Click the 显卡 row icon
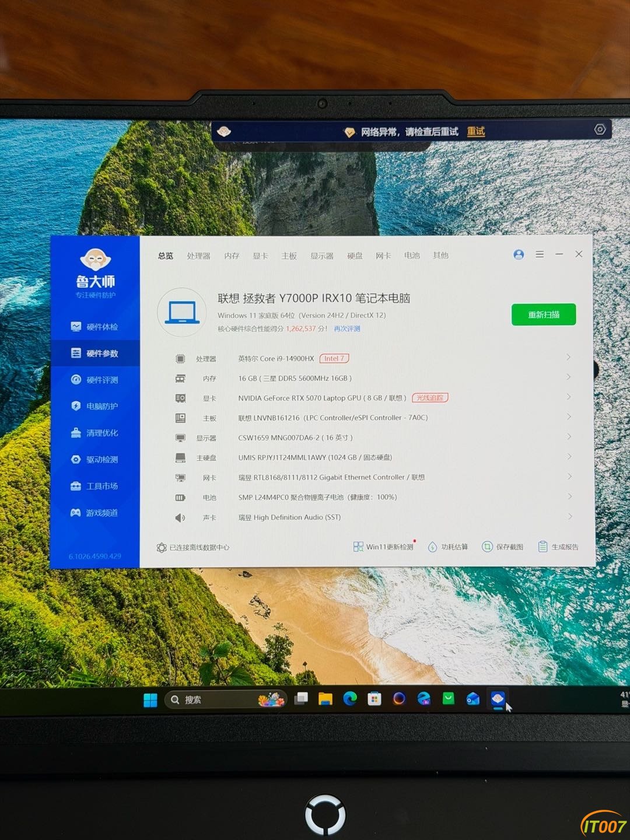The height and width of the screenshot is (840, 630). 180,398
